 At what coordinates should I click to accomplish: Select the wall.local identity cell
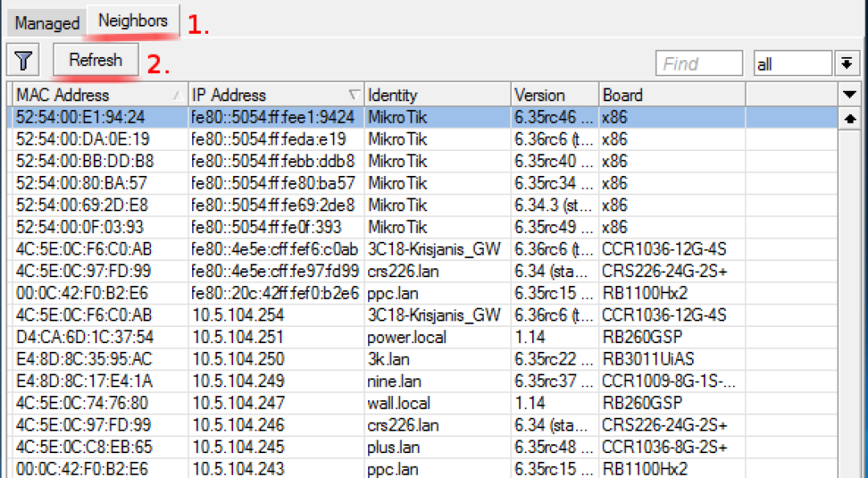pyautogui.click(x=399, y=402)
